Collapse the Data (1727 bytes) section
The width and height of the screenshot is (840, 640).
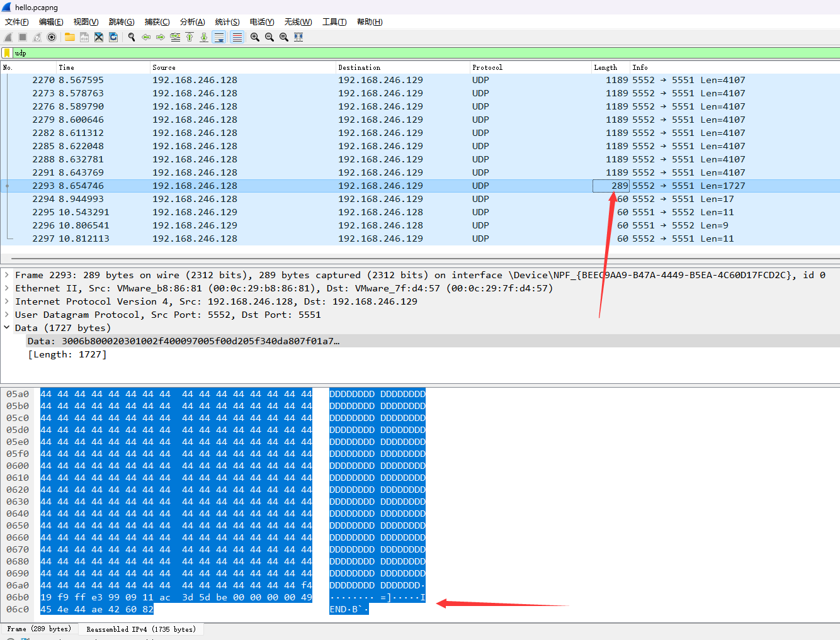[x=7, y=328]
